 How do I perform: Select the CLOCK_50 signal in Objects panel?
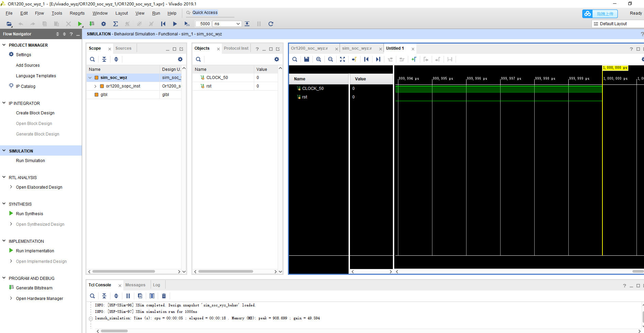click(217, 77)
